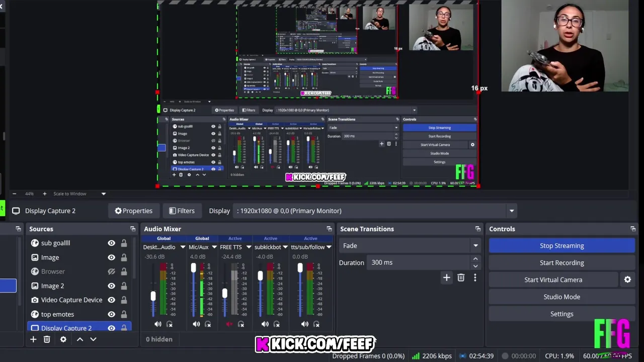Image resolution: width=644 pixels, height=362 pixels.
Task: Add a new scene transition
Action: 446,278
